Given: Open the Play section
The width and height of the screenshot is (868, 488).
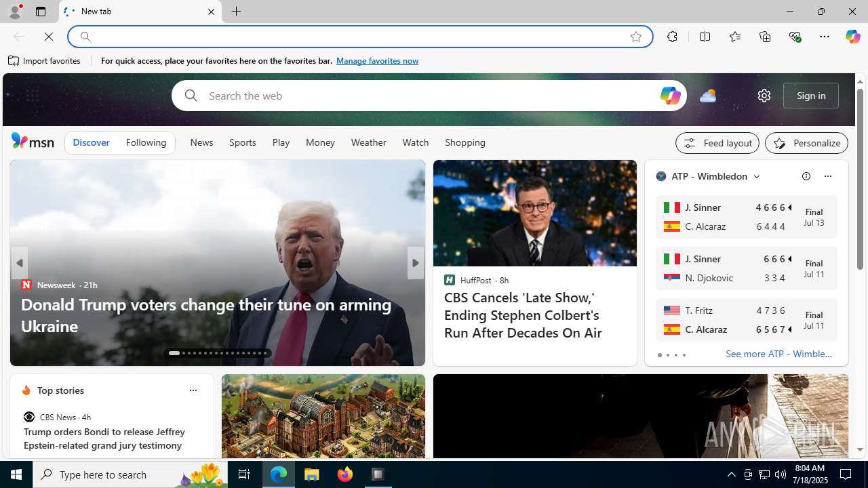Looking at the screenshot, I should coord(281,143).
